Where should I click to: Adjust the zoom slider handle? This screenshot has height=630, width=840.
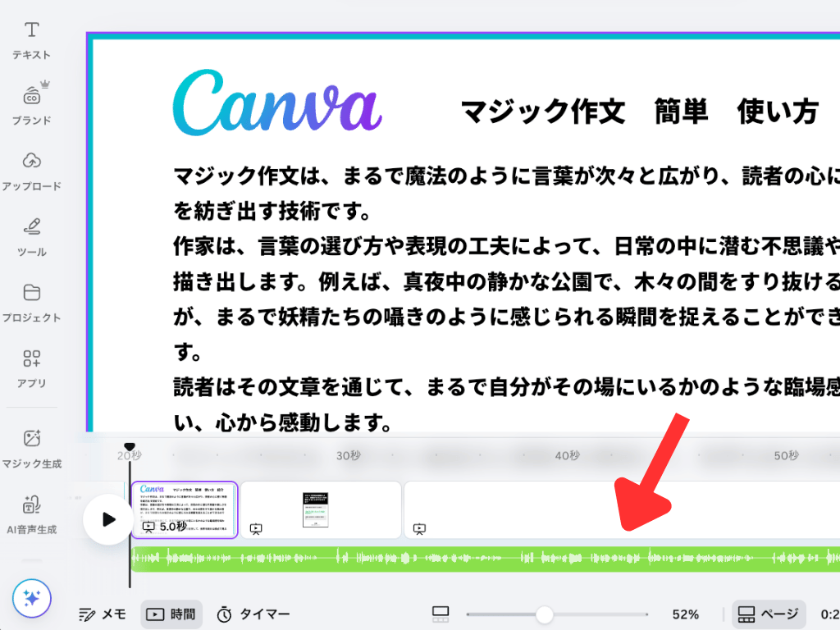coord(545,614)
